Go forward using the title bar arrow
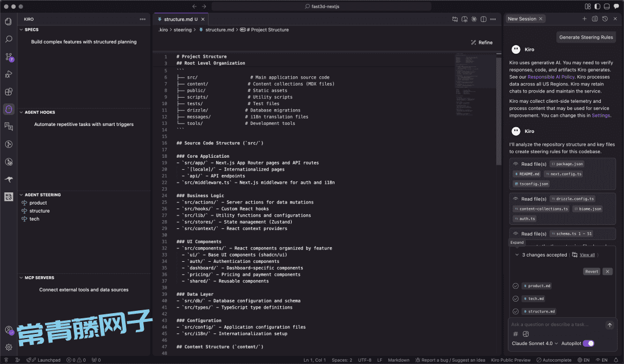 204,6
